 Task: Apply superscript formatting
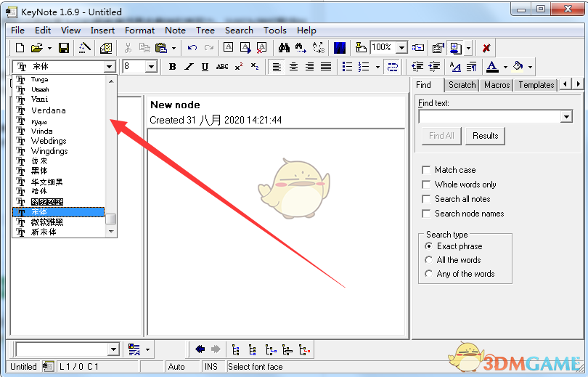[239, 67]
